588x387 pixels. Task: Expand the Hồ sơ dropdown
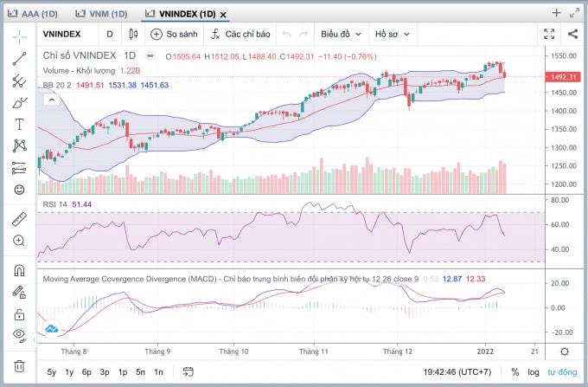392,34
